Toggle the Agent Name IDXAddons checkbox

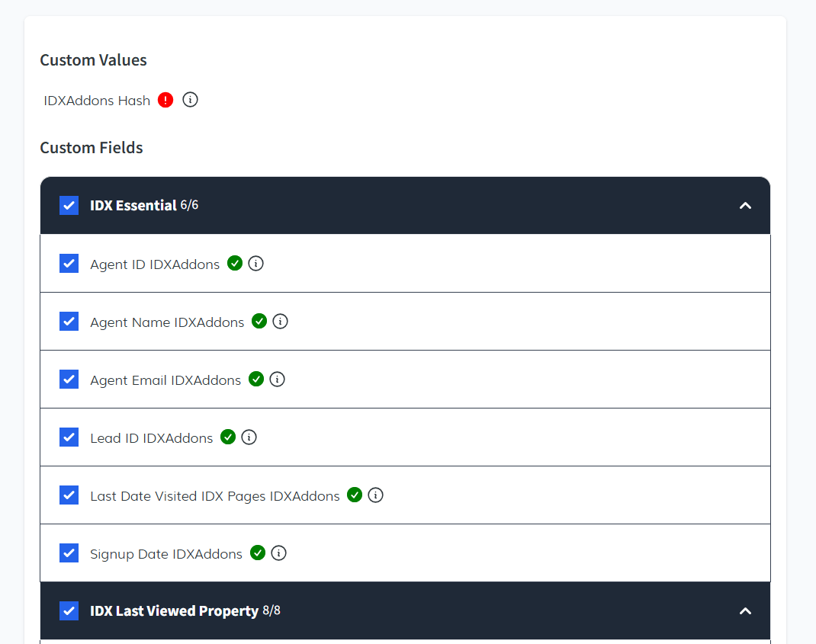point(69,322)
